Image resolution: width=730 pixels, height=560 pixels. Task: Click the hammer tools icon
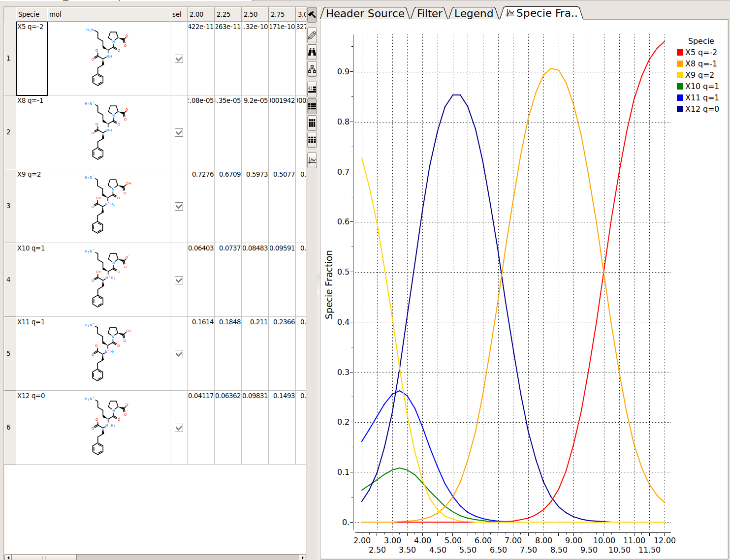[312, 14]
